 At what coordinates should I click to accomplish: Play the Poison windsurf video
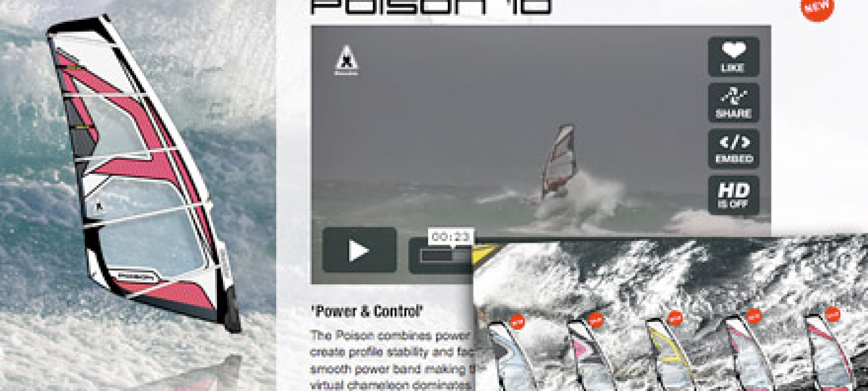(x=359, y=250)
